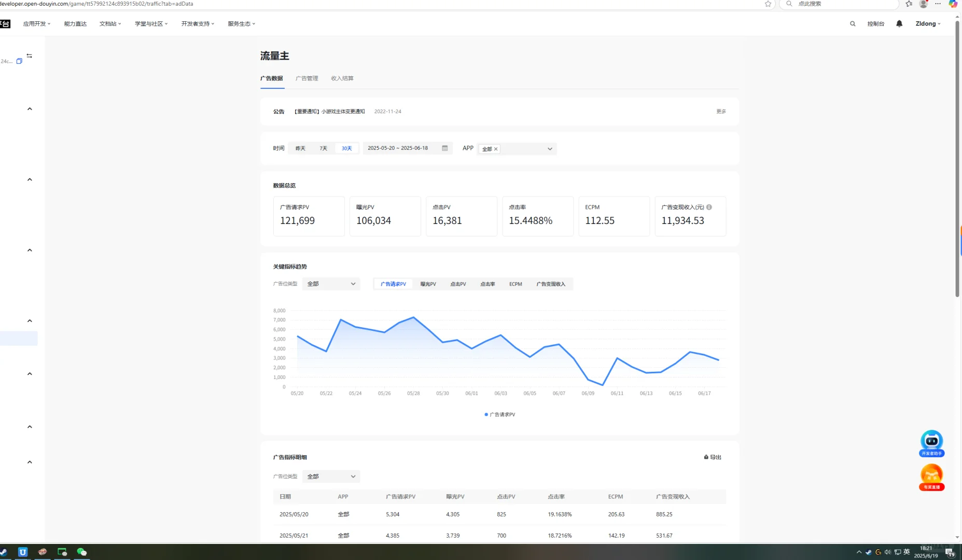The height and width of the screenshot is (560, 962).
Task: Open WeChat from the taskbar
Action: pyautogui.click(x=82, y=552)
